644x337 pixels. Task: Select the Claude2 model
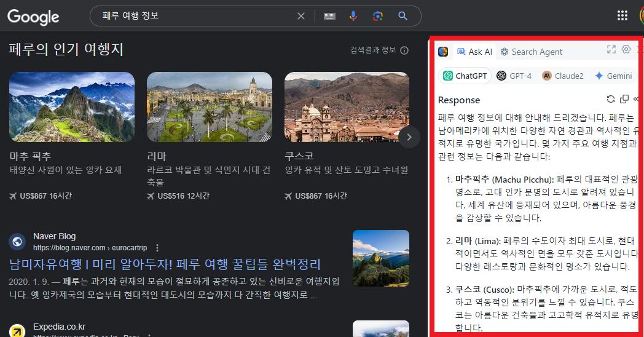click(563, 76)
